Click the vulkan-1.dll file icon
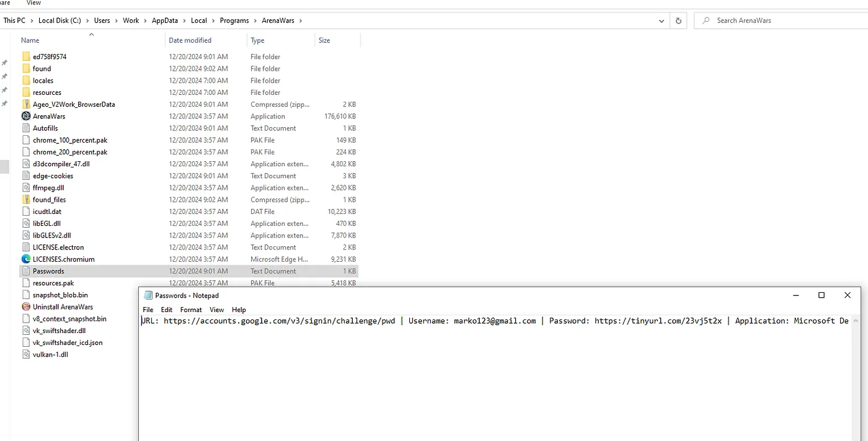Viewport: 868px width, 441px height. coord(25,354)
